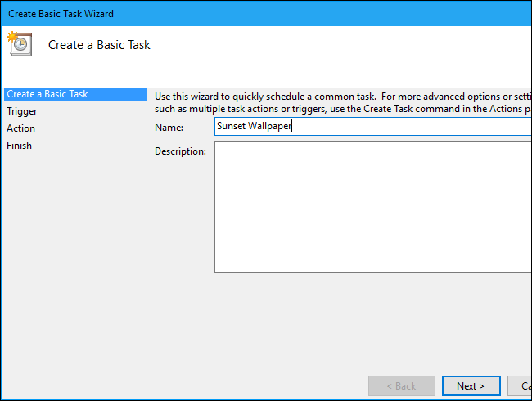Click the wizard clock icon in header
The width and height of the screenshot is (532, 401).
(20, 43)
